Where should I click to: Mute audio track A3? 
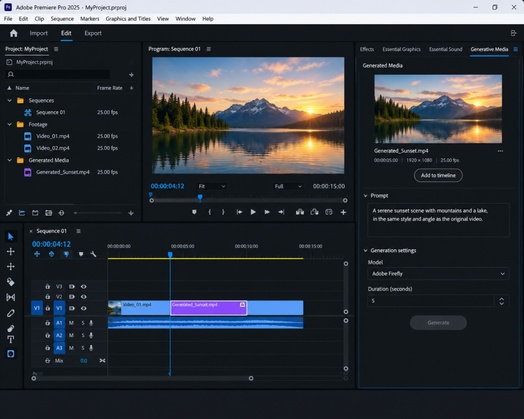(71, 348)
